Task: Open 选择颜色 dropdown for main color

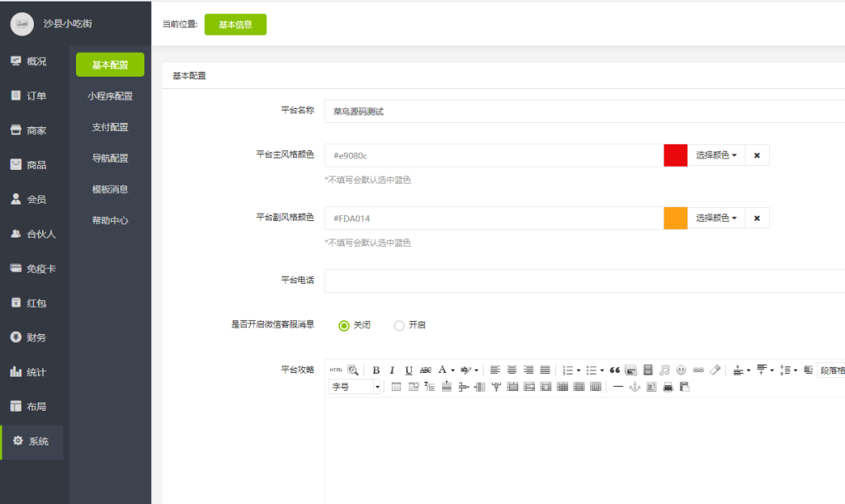Action: [716, 155]
